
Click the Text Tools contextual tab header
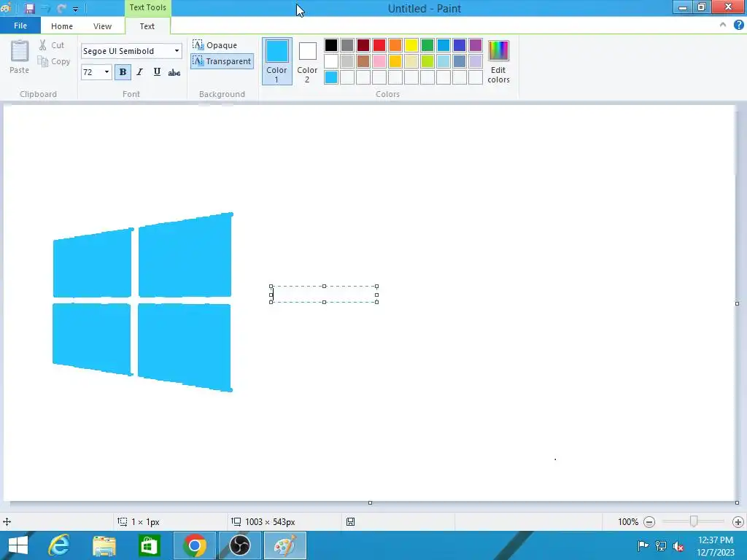[147, 7]
